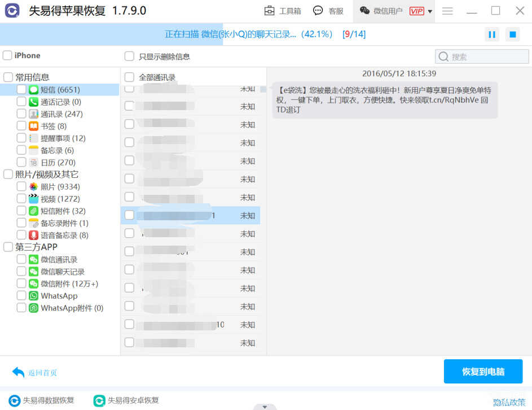The image size is (532, 410).
Task: Click the WeChat 微信用户 account icon
Action: 365,11
